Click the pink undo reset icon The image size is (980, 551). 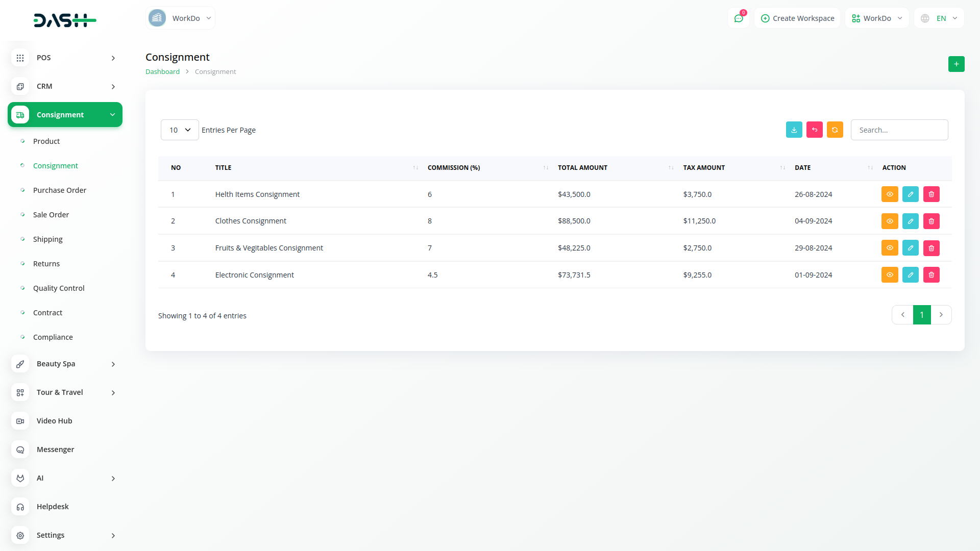point(814,130)
